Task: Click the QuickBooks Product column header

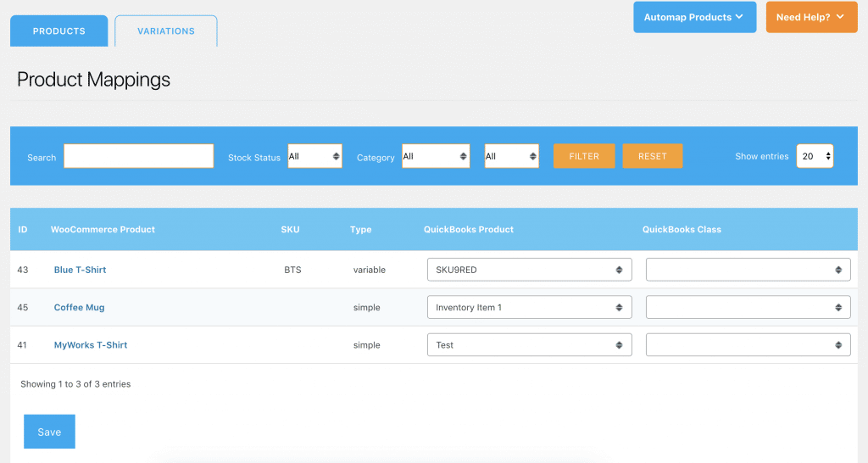Action: (468, 229)
